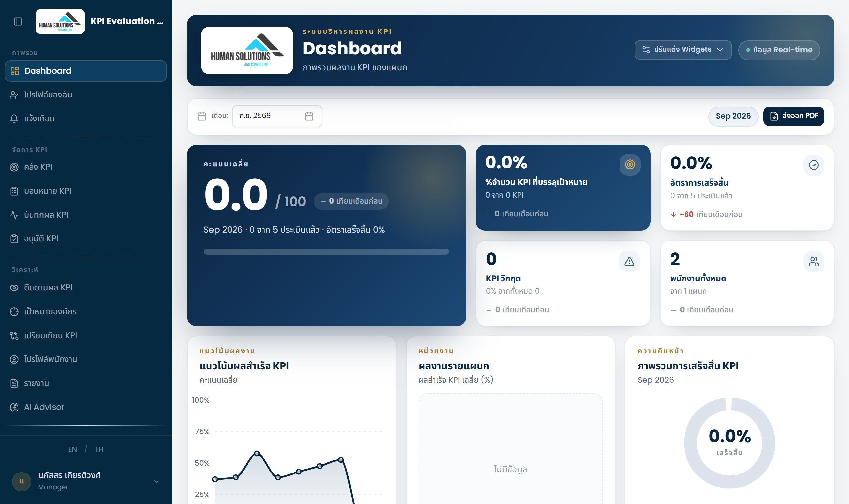Click the compare icon beside เปรียบเทียบ KPI
This screenshot has width=849, height=504.
coord(14,336)
